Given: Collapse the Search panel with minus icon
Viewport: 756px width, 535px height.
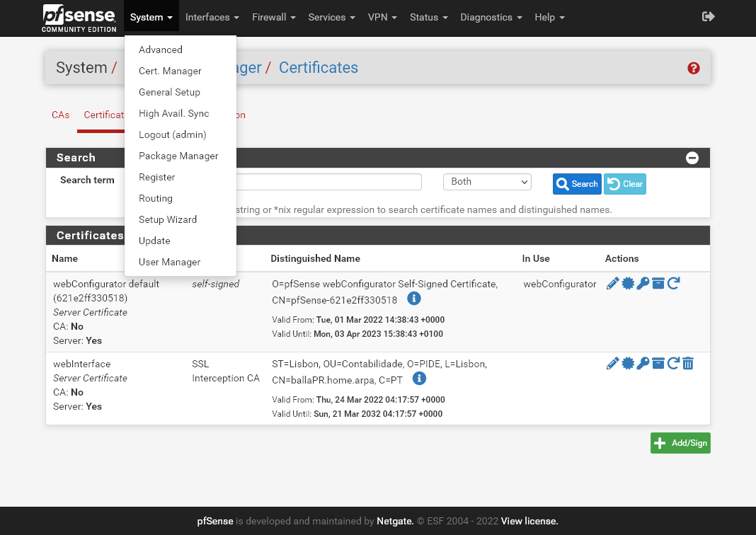Looking at the screenshot, I should [x=692, y=158].
